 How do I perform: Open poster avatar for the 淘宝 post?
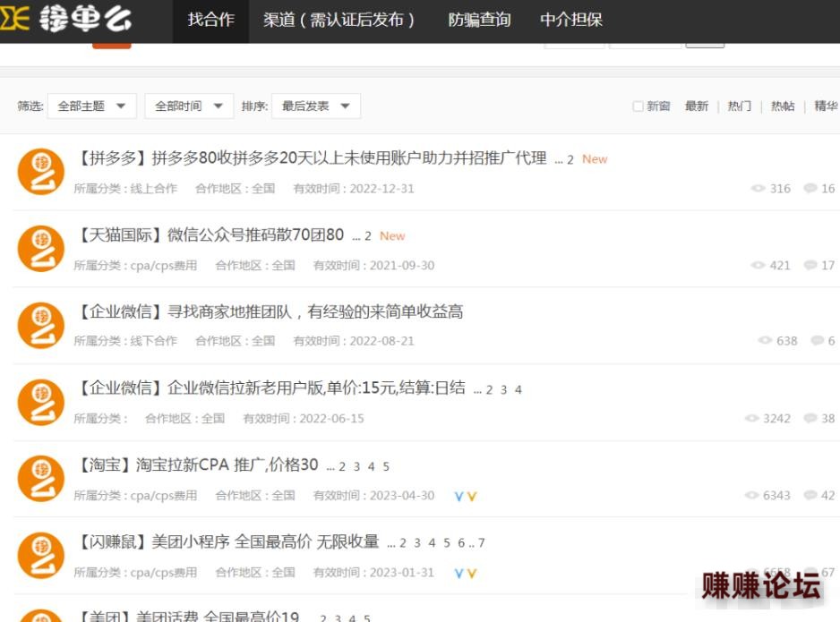(x=41, y=479)
